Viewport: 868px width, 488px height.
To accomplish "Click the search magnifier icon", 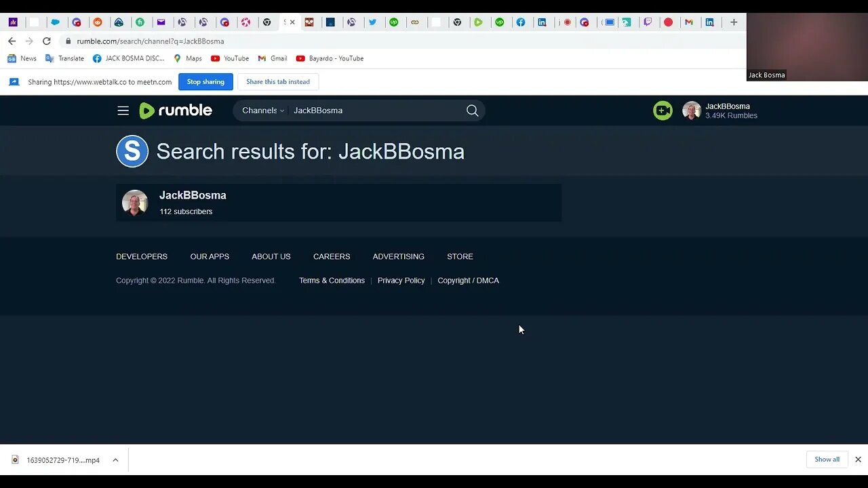I will coord(472,110).
